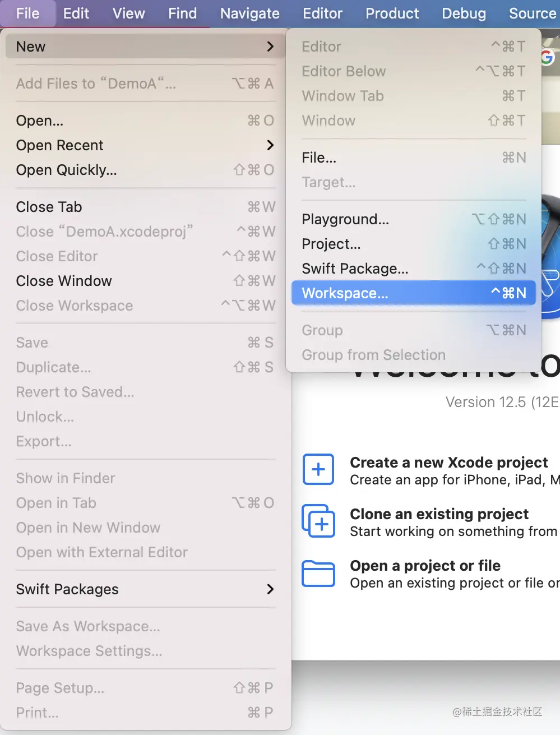The image size is (560, 735).
Task: Open the Find menu
Action: [182, 13]
